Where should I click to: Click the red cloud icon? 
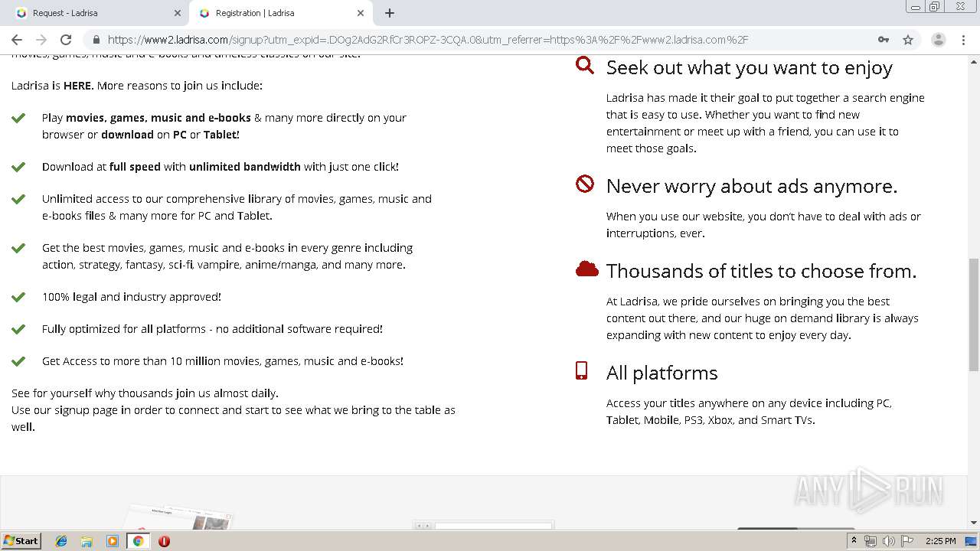(586, 269)
